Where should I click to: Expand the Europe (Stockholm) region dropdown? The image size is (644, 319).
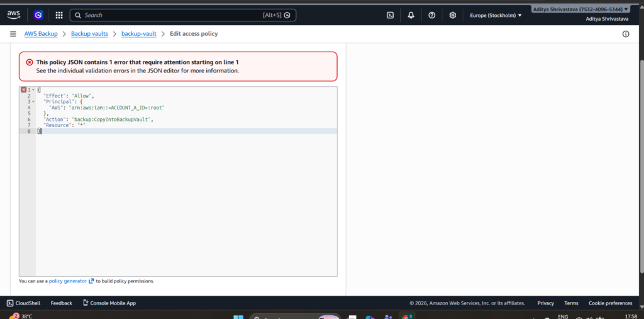(496, 15)
